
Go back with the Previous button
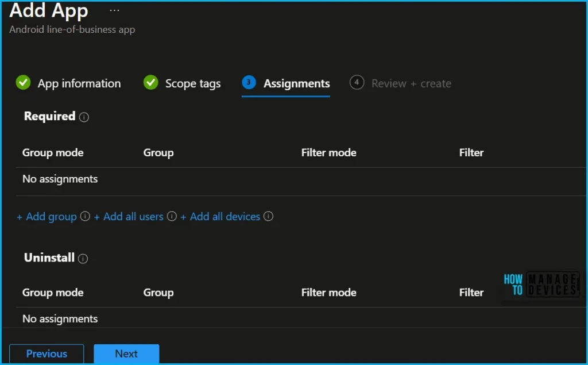point(47,354)
